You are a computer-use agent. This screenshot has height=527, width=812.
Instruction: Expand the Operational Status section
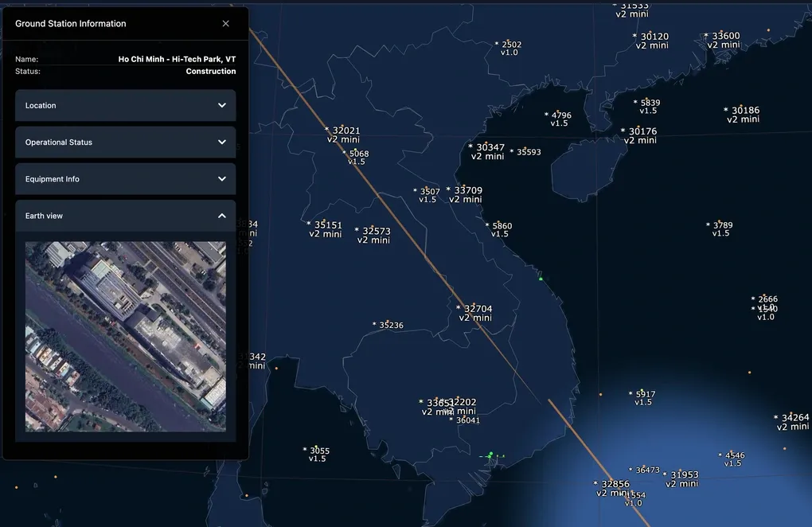(125, 142)
